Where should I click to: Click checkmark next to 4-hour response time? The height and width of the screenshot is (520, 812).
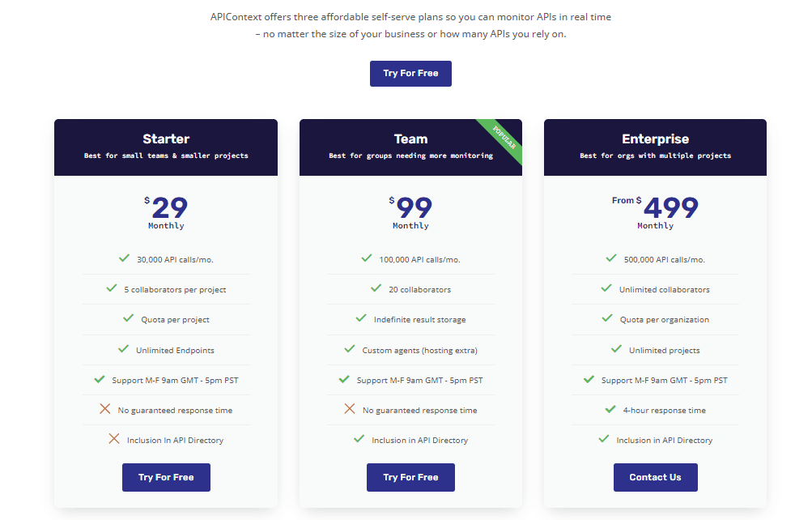(610, 409)
